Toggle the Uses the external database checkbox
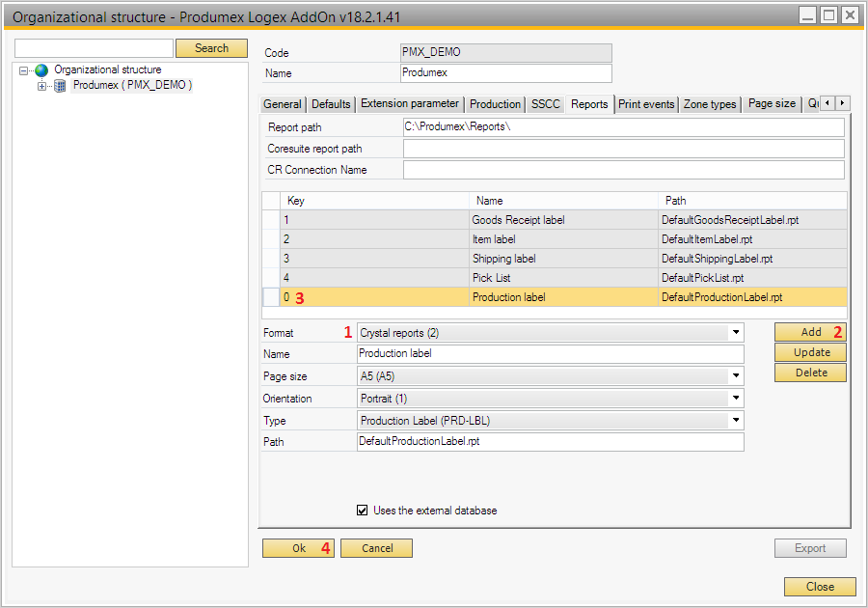Image resolution: width=868 pixels, height=608 pixels. pyautogui.click(x=363, y=511)
